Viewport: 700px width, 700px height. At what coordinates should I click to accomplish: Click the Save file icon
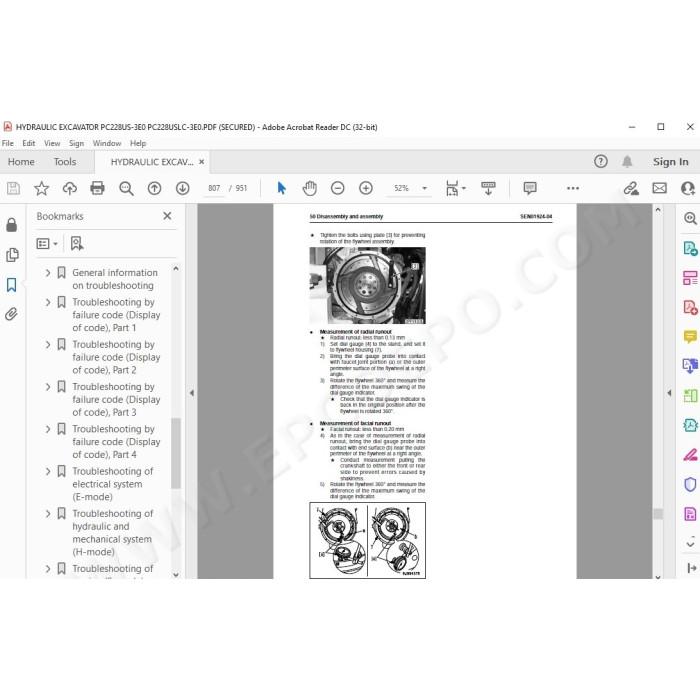pyautogui.click(x=13, y=188)
